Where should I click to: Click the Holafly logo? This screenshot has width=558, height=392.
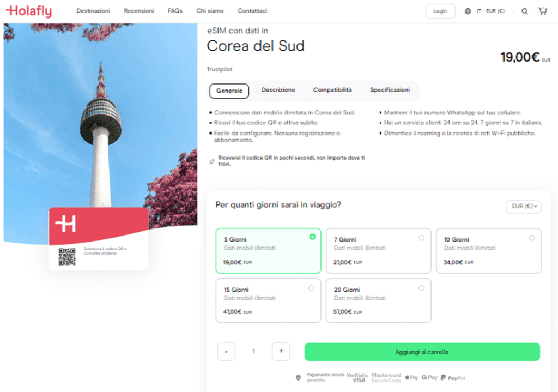[28, 10]
